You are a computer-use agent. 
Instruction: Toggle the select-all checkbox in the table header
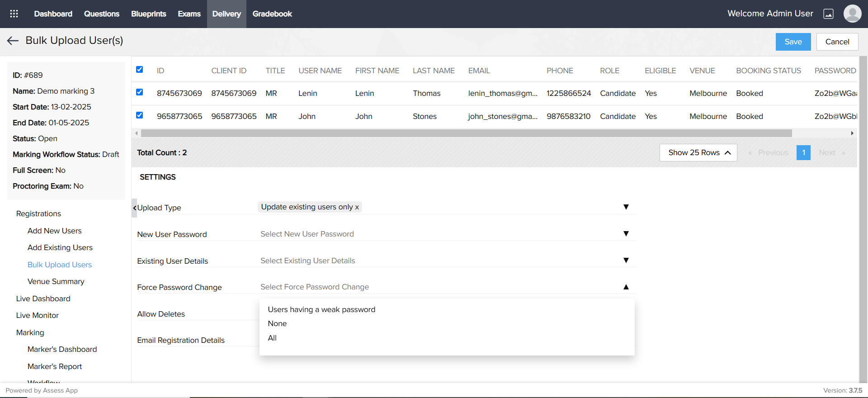coord(140,70)
